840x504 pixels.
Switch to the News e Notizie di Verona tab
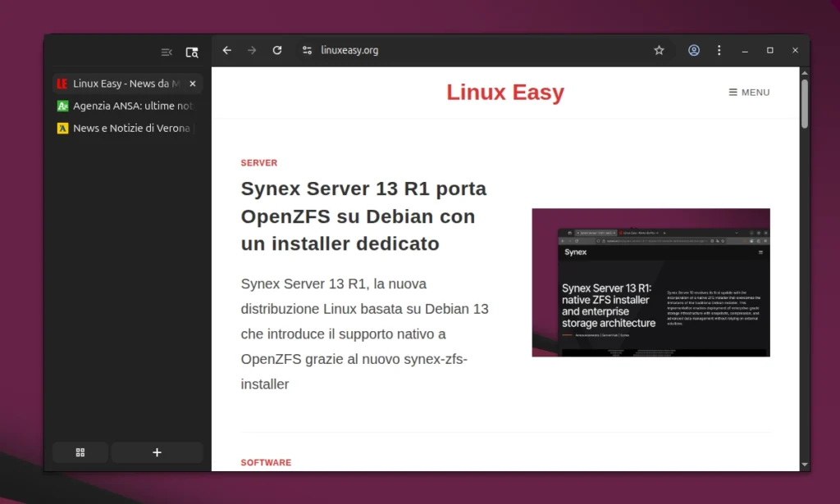(127, 128)
